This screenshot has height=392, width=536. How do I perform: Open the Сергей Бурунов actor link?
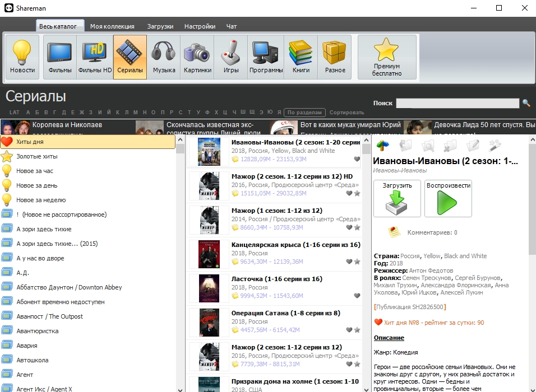pos(478,278)
